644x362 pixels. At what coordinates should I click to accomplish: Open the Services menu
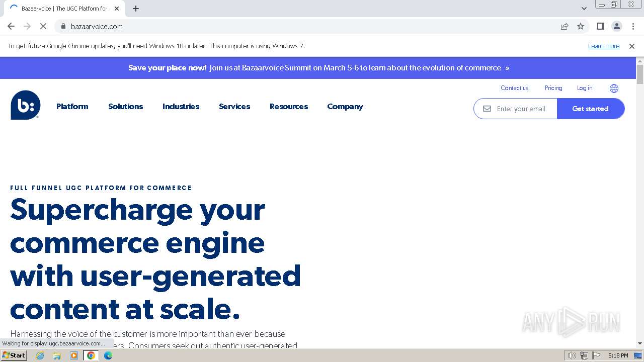(x=234, y=107)
